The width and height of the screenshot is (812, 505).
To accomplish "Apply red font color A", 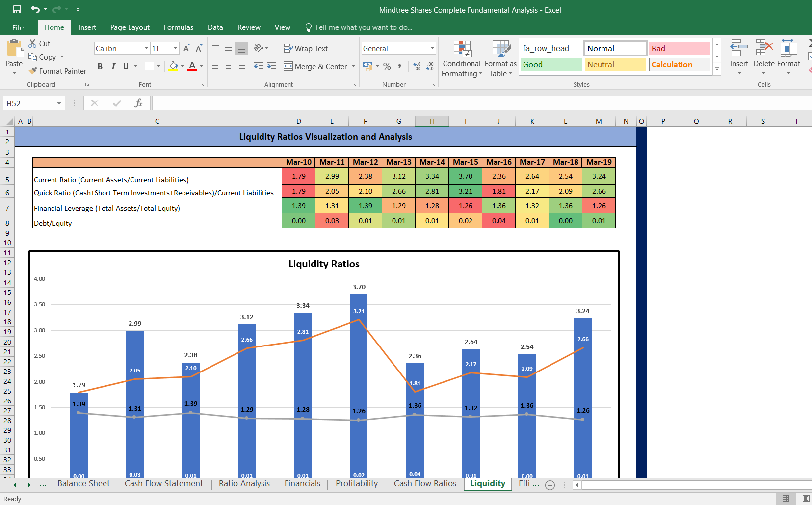I will click(x=192, y=66).
